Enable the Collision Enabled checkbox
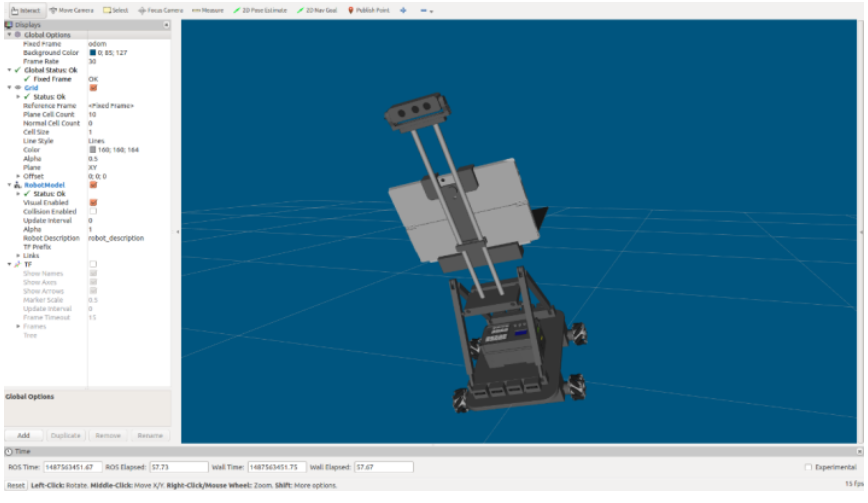This screenshot has width=868, height=503. click(93, 211)
